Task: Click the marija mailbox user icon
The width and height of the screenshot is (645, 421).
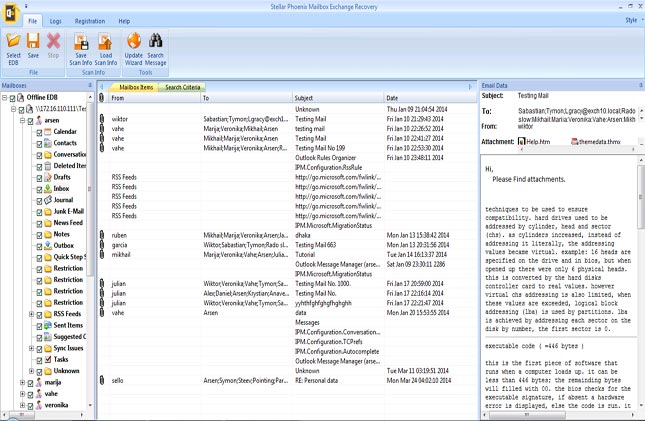Action: [39, 382]
